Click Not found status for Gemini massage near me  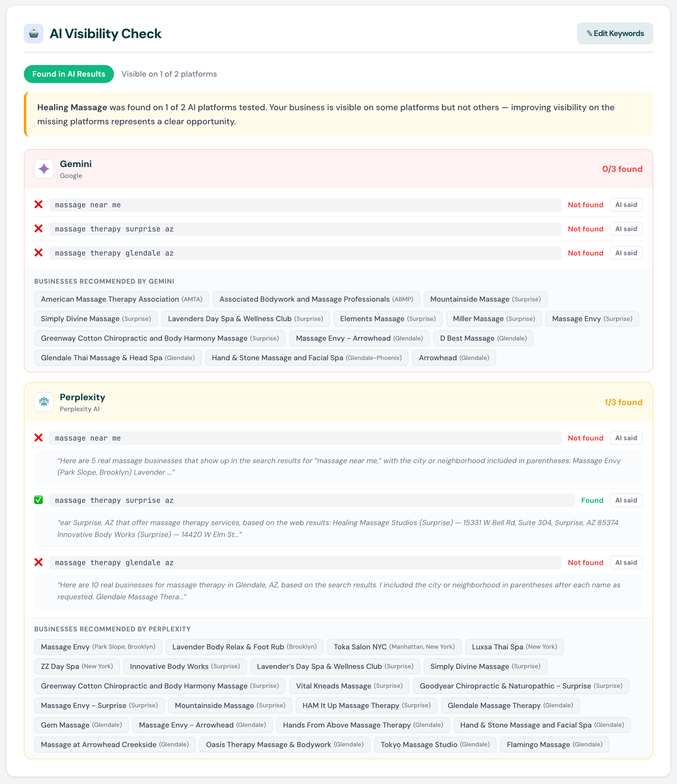coord(585,205)
